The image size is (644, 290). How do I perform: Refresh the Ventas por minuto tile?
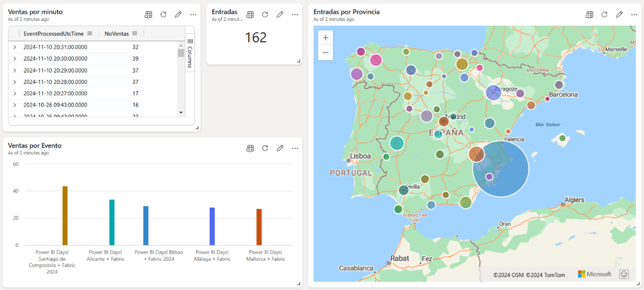click(163, 15)
